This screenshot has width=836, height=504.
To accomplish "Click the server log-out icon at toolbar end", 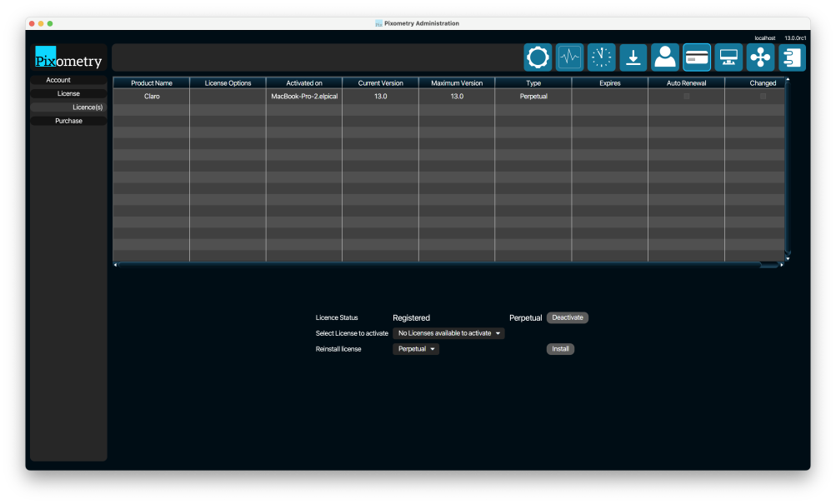I will (x=792, y=57).
